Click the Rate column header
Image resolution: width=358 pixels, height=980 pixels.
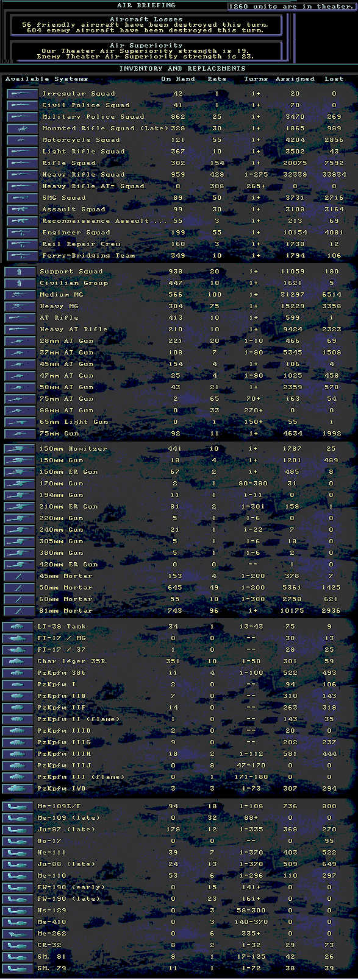click(x=217, y=79)
